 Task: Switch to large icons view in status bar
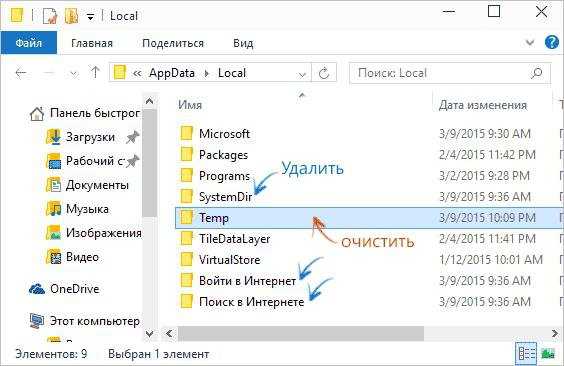pyautogui.click(x=548, y=354)
